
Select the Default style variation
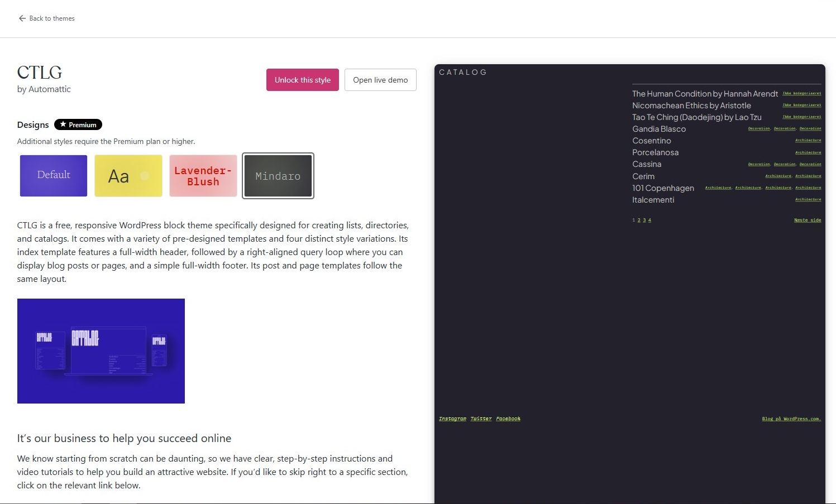tap(54, 175)
